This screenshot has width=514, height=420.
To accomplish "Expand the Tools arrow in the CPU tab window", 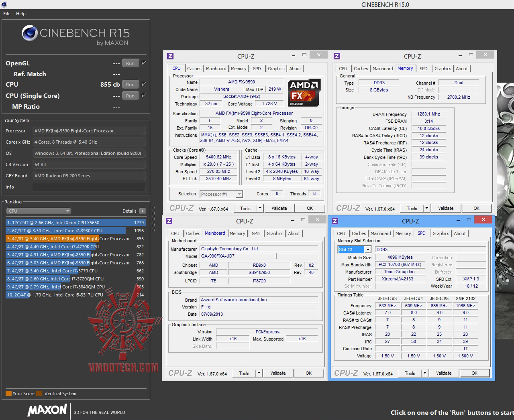I will point(260,208).
